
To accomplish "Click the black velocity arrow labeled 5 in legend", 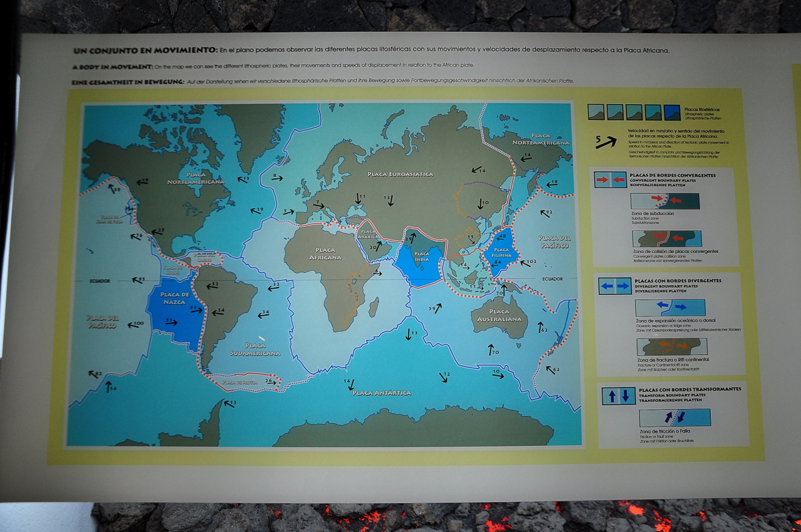I will tap(606, 140).
